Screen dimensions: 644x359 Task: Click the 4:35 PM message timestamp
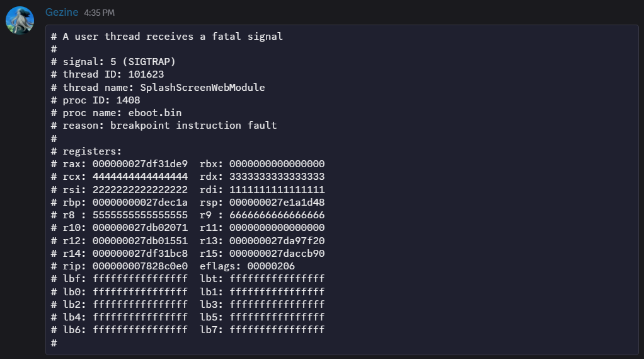[x=99, y=13]
